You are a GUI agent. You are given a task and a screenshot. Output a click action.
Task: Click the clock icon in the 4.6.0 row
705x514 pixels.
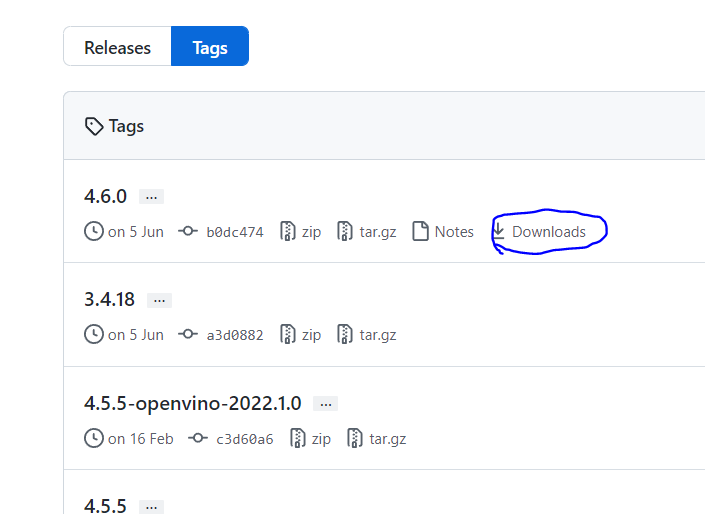[94, 232]
